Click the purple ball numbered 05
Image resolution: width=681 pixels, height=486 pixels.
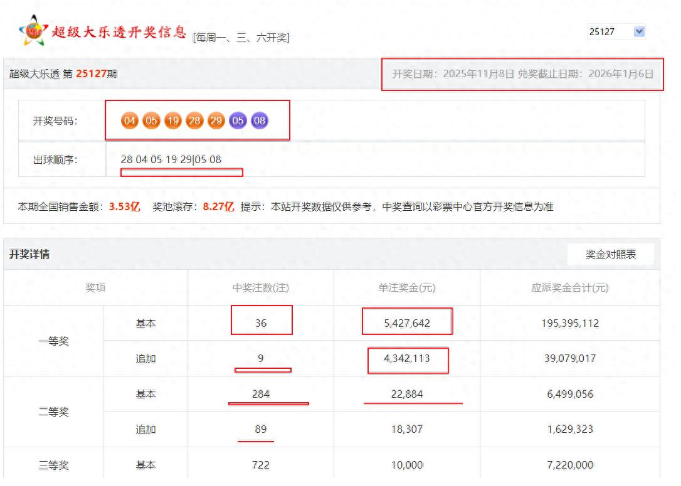[x=238, y=121]
